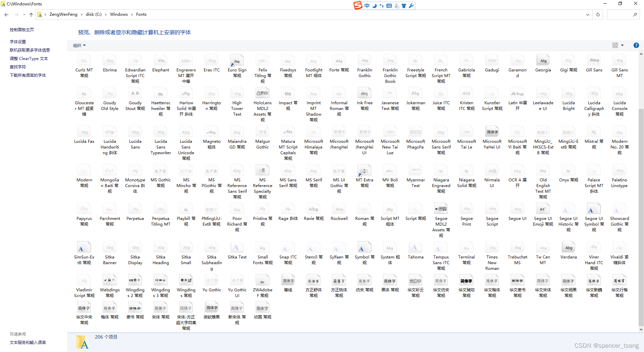Click the Sogou toolbar wrench settings icon
Image resolution: width=644 pixels, height=352 pixels.
click(x=411, y=6)
